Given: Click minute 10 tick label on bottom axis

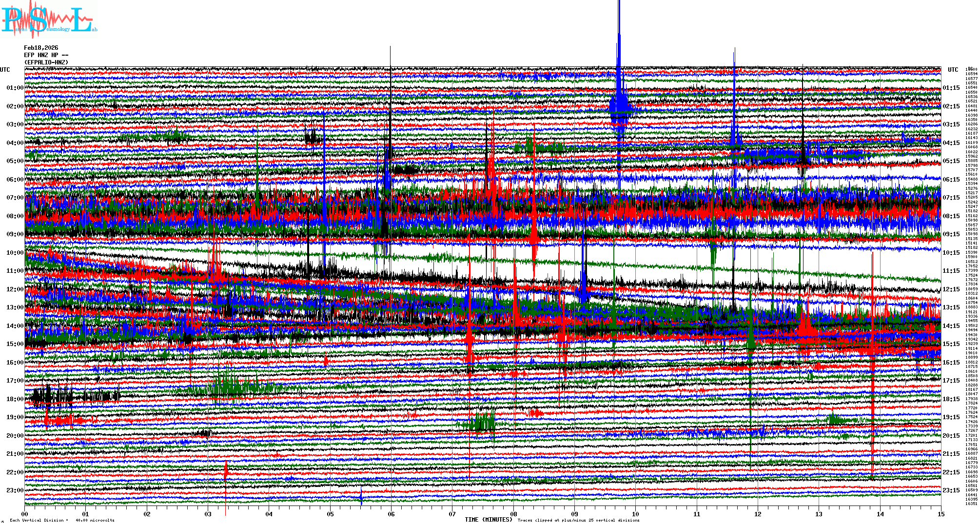Looking at the screenshot, I should (x=635, y=514).
